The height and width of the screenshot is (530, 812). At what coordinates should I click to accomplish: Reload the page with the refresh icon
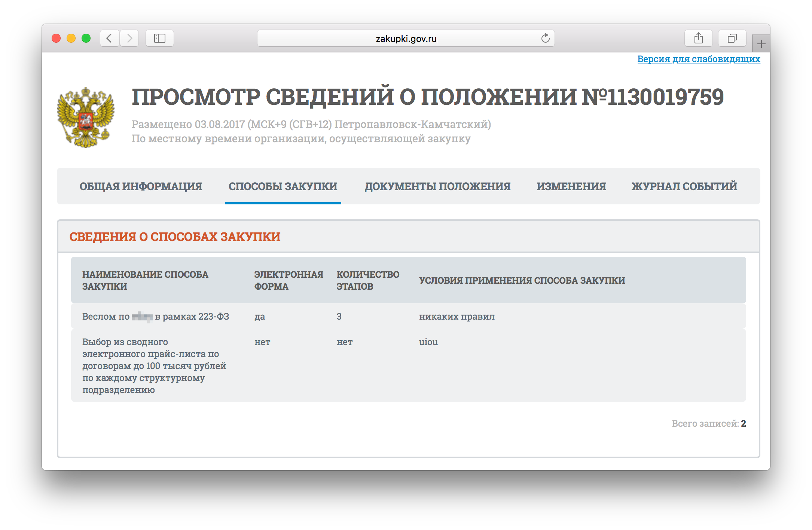tap(545, 38)
